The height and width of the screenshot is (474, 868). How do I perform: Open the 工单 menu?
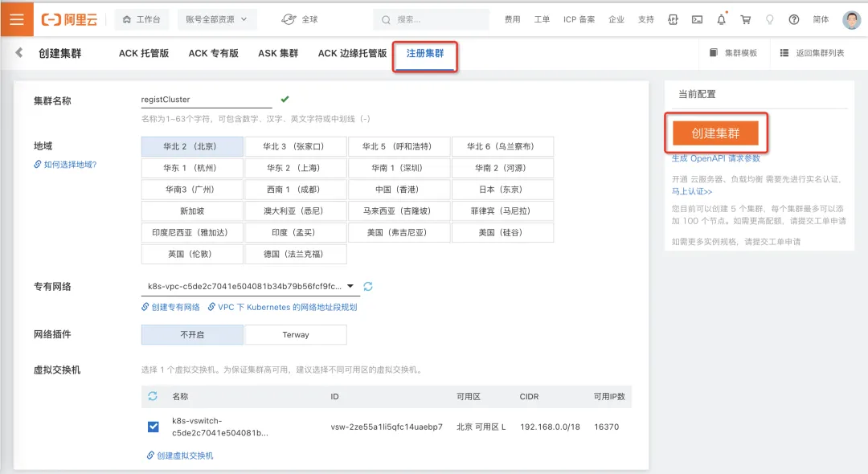542,19
